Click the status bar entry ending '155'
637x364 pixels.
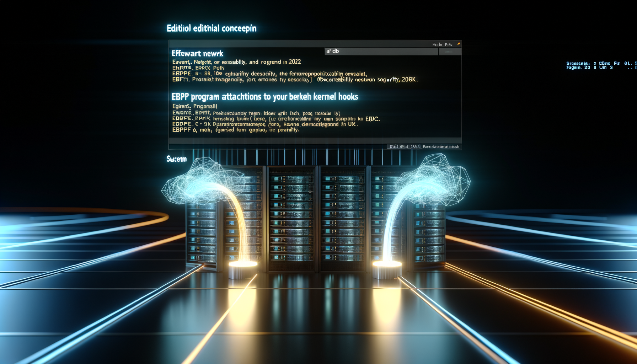[404, 146]
